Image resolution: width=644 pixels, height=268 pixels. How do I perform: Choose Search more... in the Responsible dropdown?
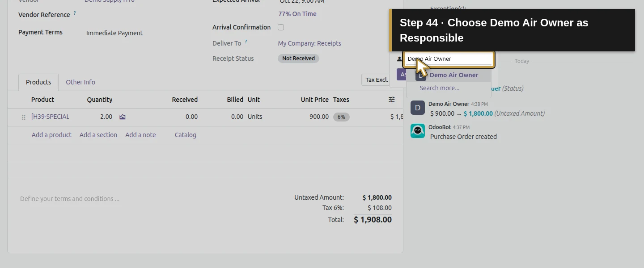click(439, 88)
